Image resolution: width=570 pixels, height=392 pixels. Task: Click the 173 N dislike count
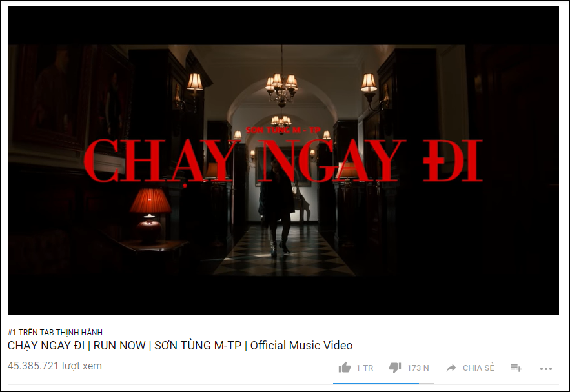click(x=418, y=368)
